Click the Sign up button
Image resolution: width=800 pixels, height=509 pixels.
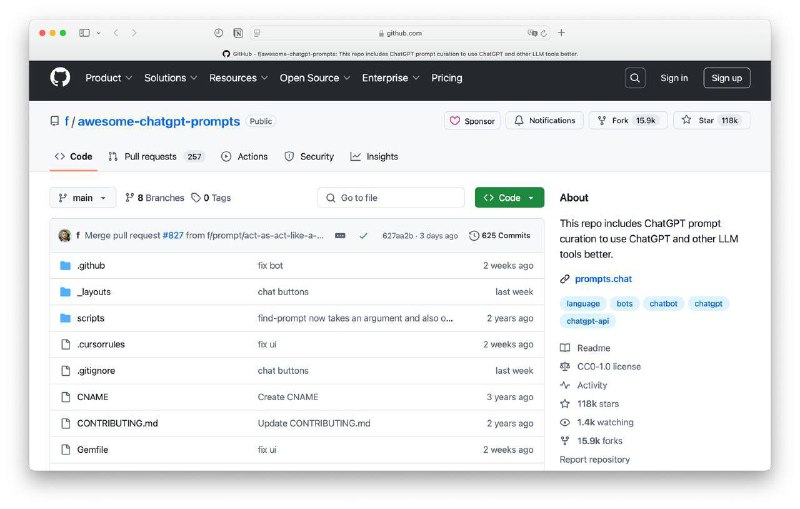tap(727, 78)
